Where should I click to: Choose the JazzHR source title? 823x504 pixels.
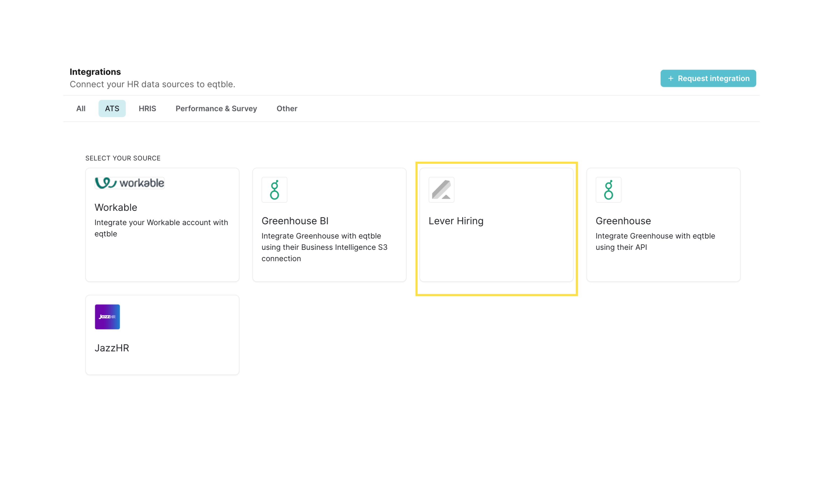coord(112,348)
